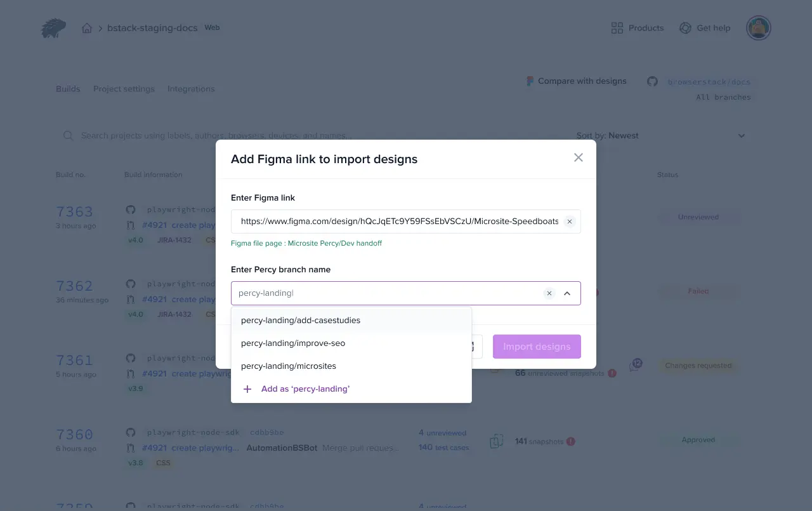Image resolution: width=812 pixels, height=511 pixels.
Task: Collapse the branch name dropdown chevron
Action: click(x=567, y=293)
